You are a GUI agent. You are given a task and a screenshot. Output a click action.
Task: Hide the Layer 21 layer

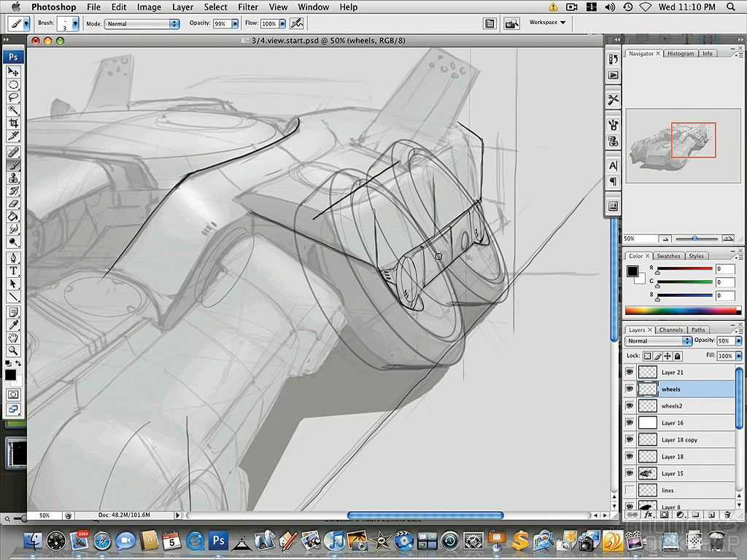pyautogui.click(x=629, y=372)
